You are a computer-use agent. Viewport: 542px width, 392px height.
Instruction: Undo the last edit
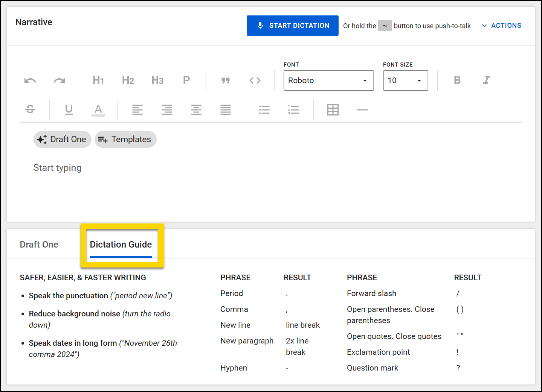tap(30, 80)
